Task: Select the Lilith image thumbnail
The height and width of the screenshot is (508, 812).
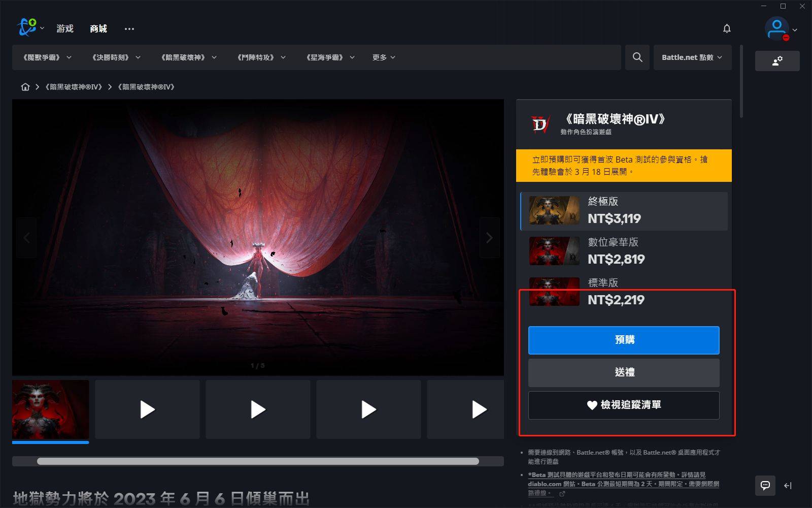Action: pyautogui.click(x=51, y=409)
